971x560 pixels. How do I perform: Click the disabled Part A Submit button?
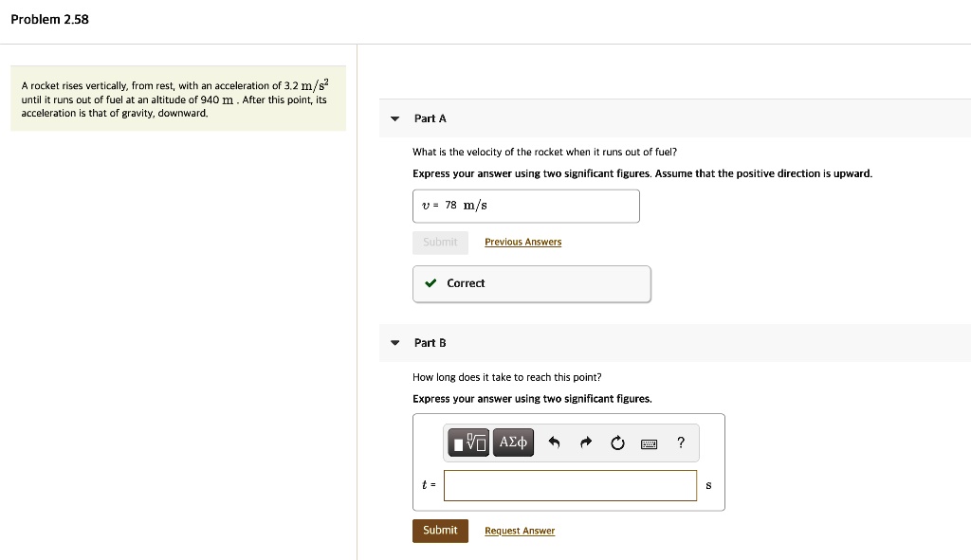[440, 242]
